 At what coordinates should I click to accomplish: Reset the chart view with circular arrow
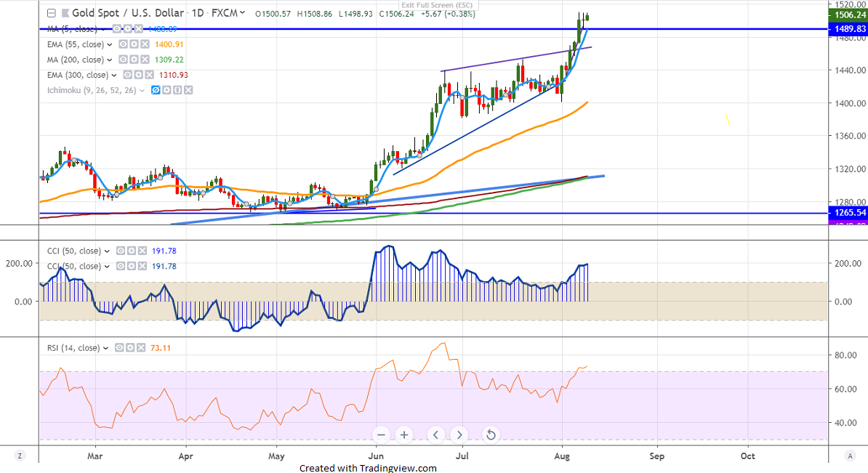pyautogui.click(x=491, y=434)
